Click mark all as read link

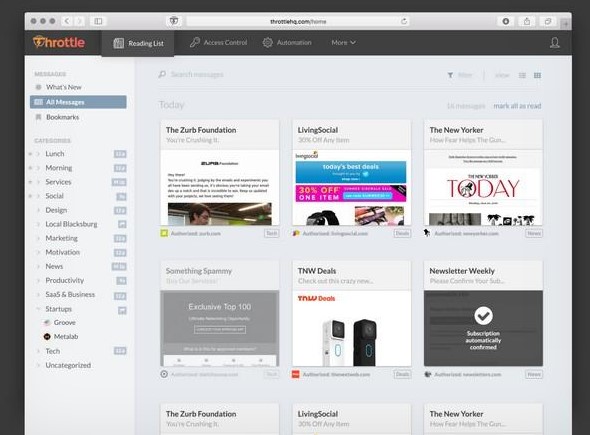point(517,106)
